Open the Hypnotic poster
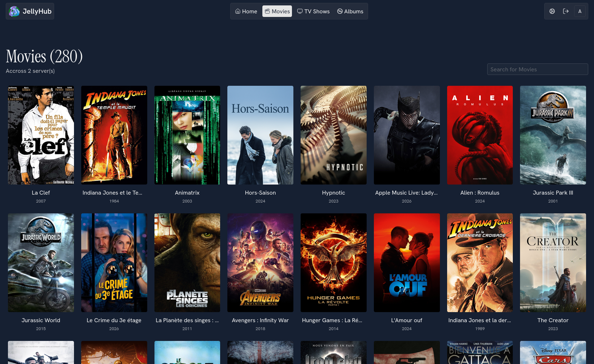The width and height of the screenshot is (594, 364). click(x=333, y=135)
